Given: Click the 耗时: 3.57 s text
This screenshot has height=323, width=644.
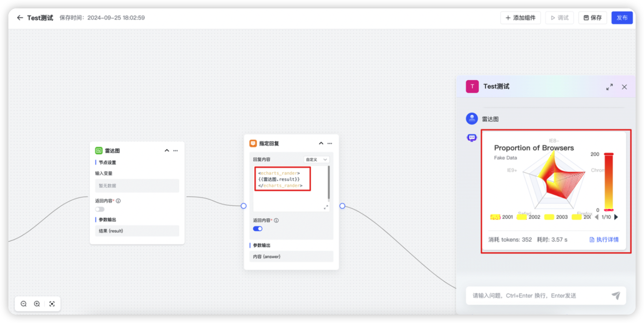Looking at the screenshot, I should pos(552,239).
